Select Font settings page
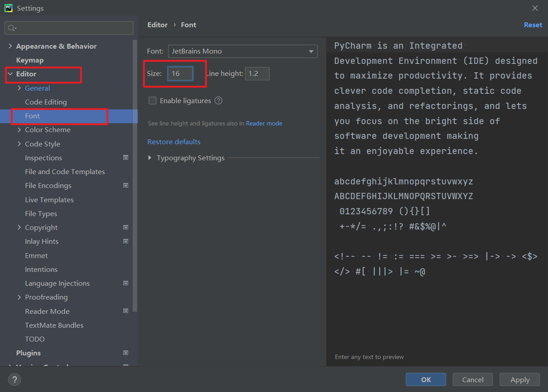 [33, 116]
